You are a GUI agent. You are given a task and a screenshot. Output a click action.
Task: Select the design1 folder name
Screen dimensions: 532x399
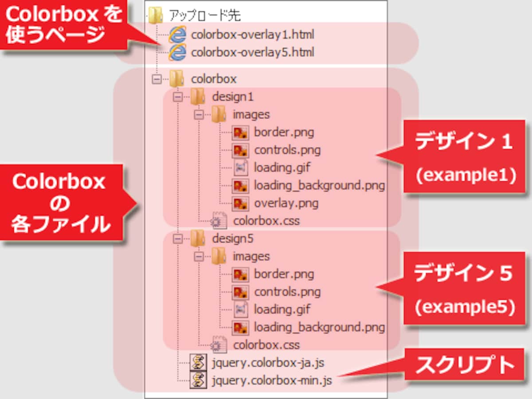coord(233,97)
